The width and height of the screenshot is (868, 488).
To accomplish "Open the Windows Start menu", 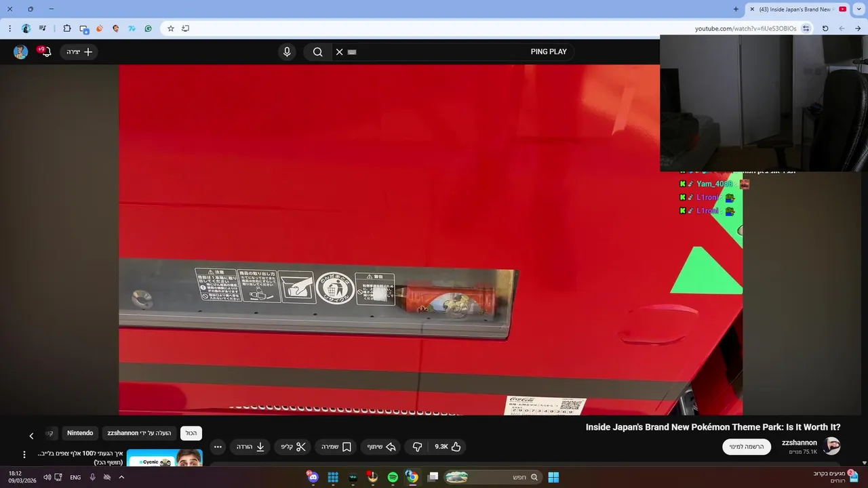I will [x=553, y=477].
